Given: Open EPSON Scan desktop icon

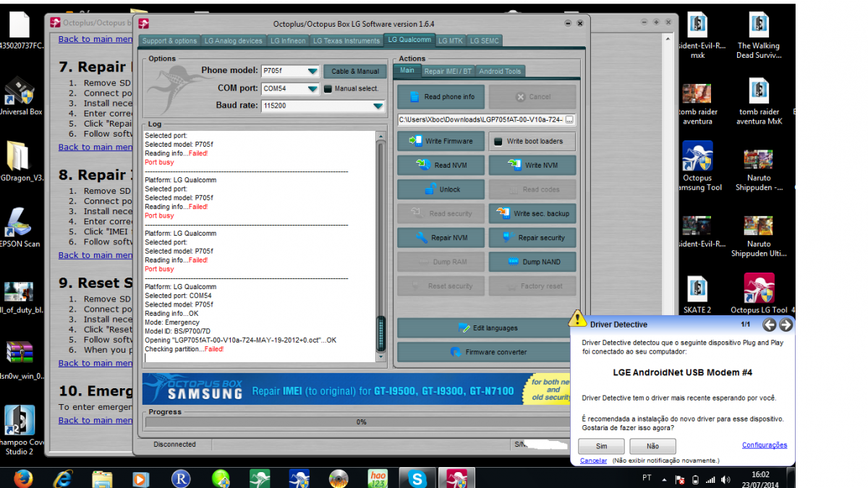Looking at the screenshot, I should 20,228.
